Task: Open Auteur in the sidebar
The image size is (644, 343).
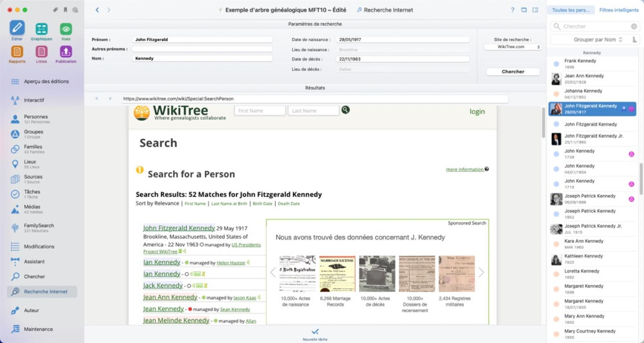Action: coord(42,311)
